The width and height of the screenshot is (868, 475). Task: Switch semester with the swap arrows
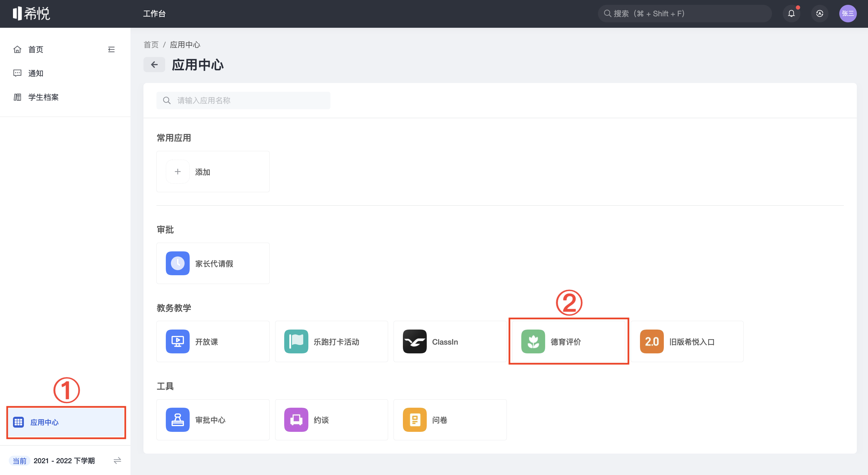[117, 461]
